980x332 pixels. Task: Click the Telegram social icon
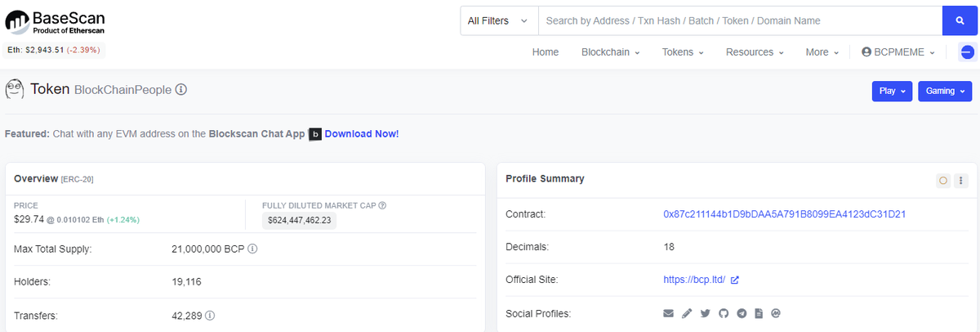click(742, 313)
